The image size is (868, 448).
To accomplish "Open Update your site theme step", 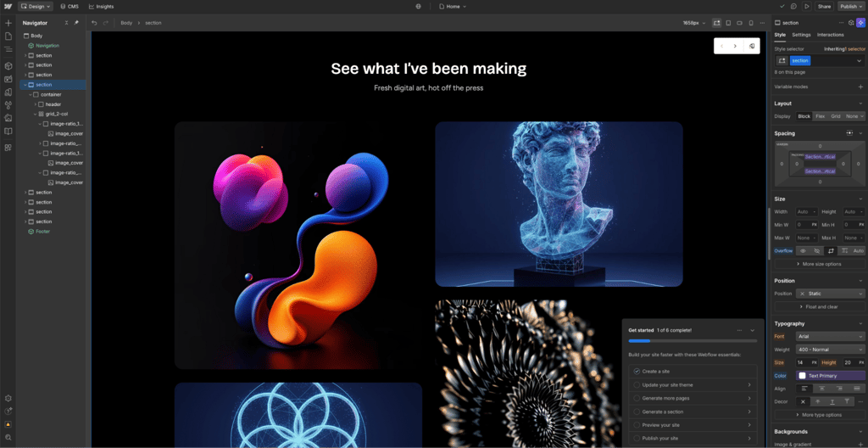I will tap(693, 385).
